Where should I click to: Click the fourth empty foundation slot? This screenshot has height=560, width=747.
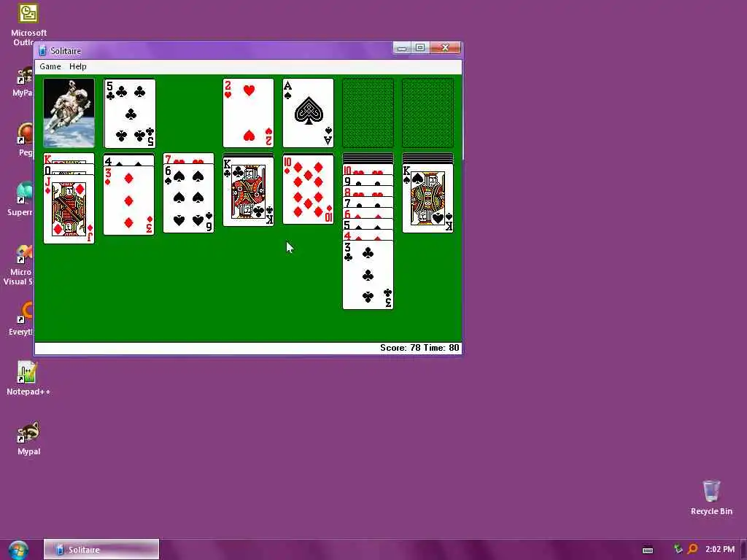coord(427,113)
